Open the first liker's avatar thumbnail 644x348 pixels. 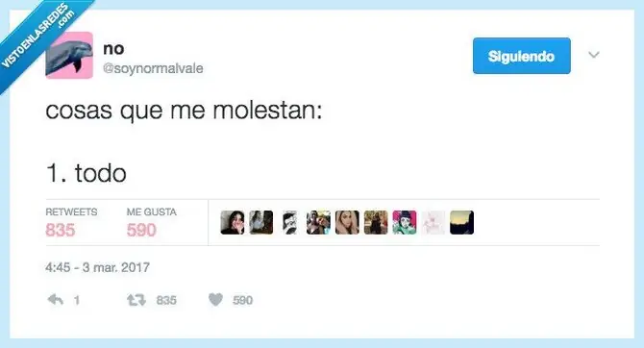tap(233, 223)
